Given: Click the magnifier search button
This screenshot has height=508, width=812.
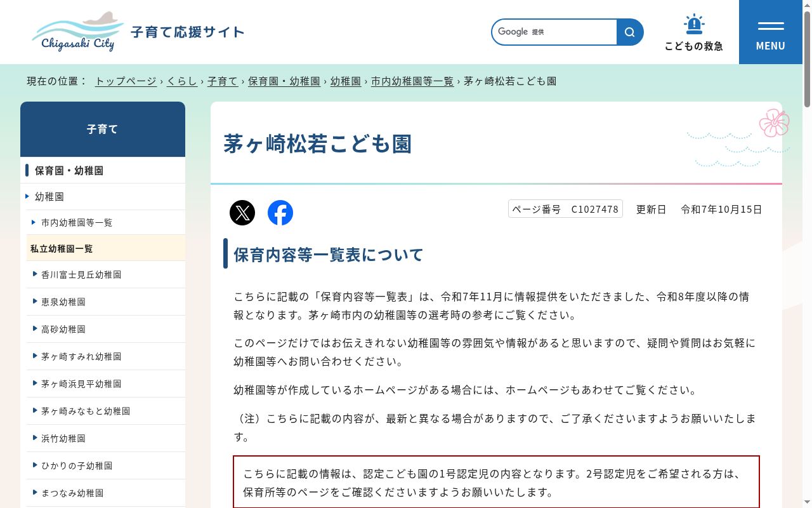Looking at the screenshot, I should tap(630, 32).
